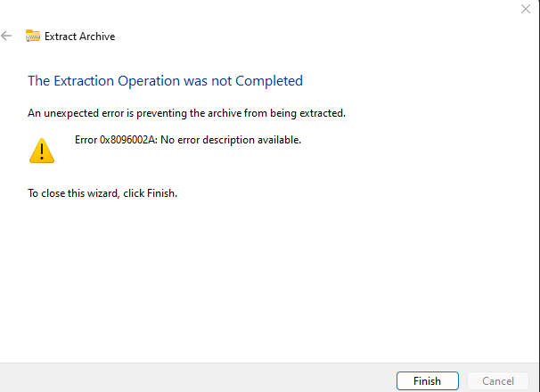
Task: Click the To close this wizard instruction
Action: click(102, 193)
